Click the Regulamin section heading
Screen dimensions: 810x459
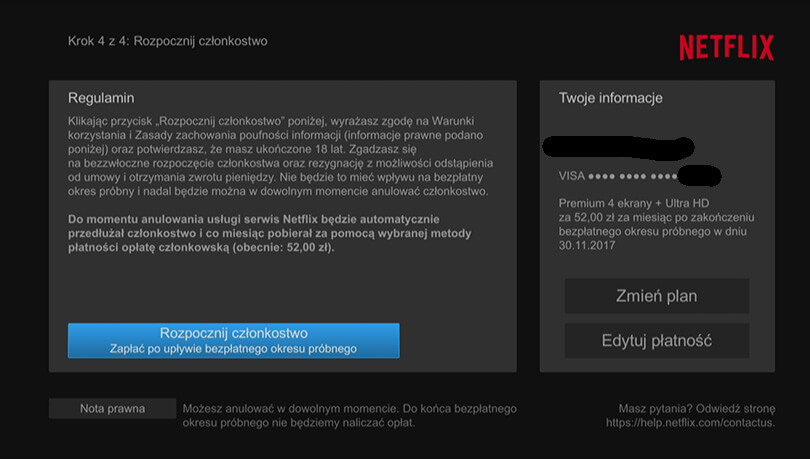[x=101, y=98]
